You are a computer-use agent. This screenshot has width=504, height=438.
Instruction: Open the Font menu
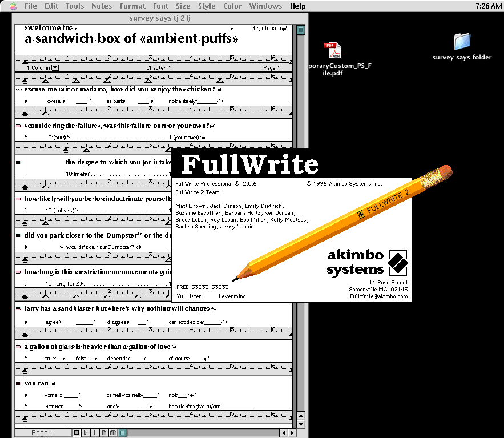tap(160, 6)
